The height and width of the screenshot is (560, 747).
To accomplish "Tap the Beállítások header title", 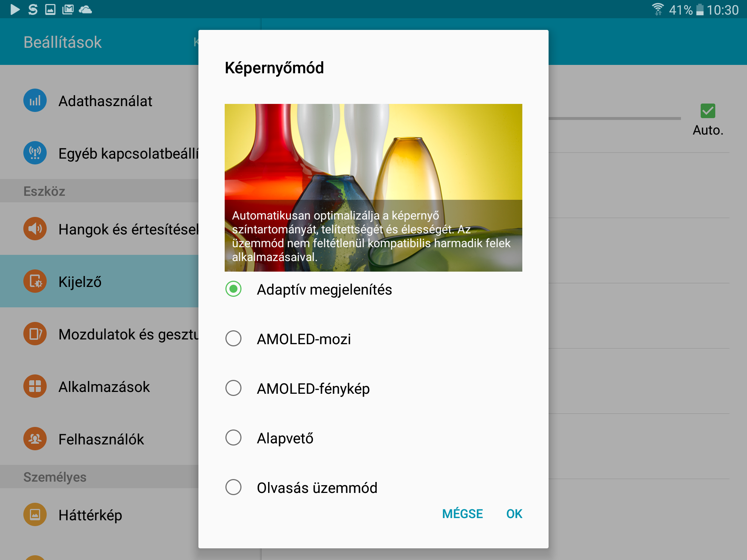I will point(62,42).
